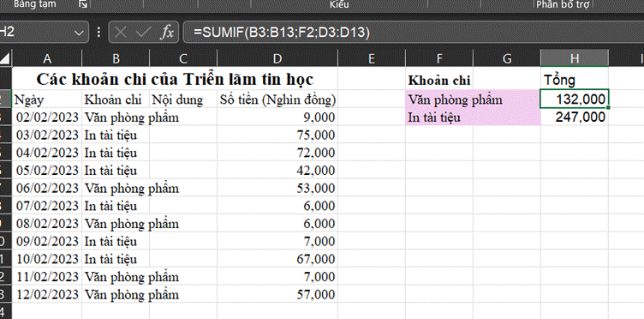Click the confirm checkmark in formula bar
Viewport: 644px width, 319px height.
click(143, 32)
